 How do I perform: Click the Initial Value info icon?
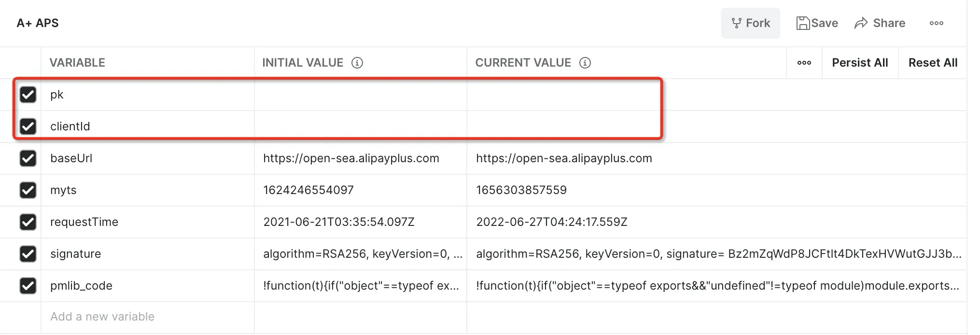point(357,63)
